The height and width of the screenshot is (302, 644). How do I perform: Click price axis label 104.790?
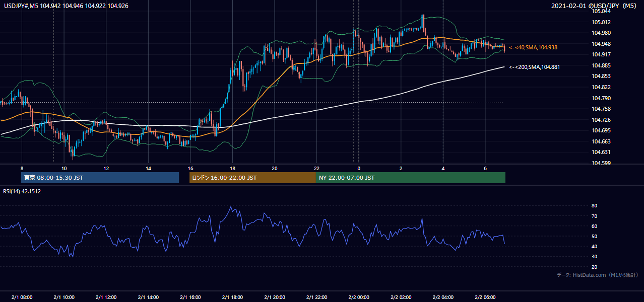[601, 98]
